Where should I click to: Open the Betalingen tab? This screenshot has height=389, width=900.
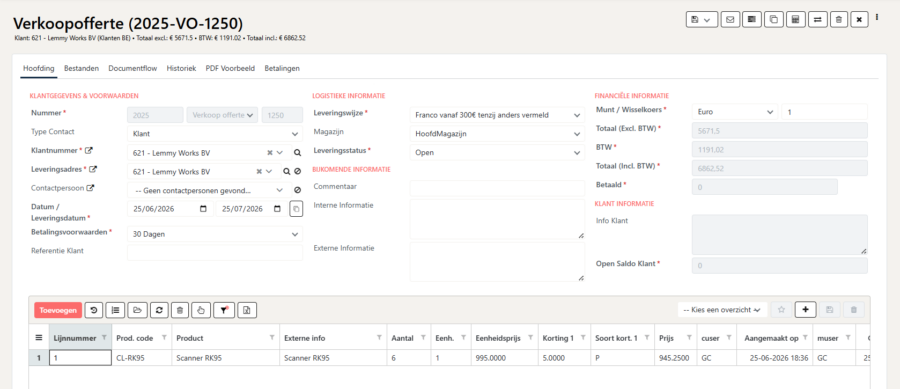(x=282, y=68)
